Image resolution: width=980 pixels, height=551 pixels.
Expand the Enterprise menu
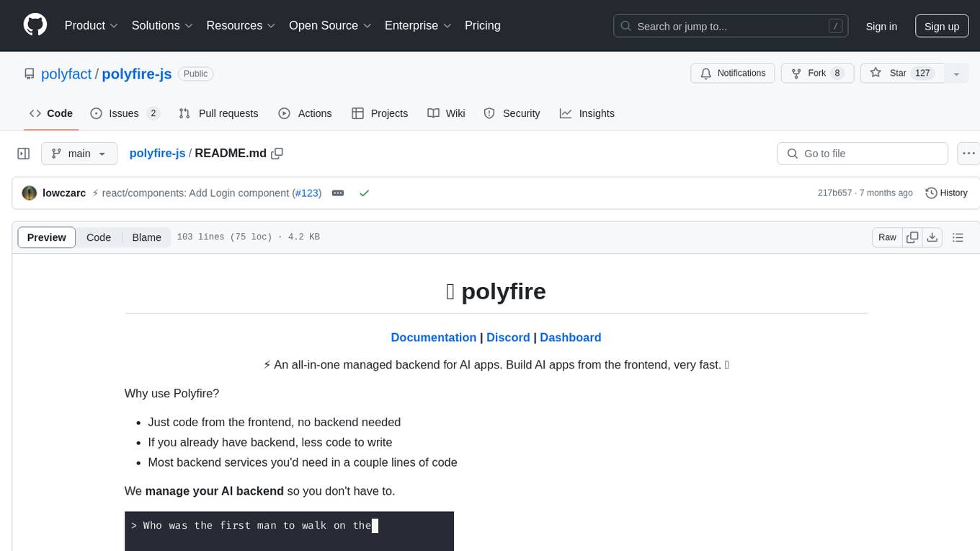[418, 25]
